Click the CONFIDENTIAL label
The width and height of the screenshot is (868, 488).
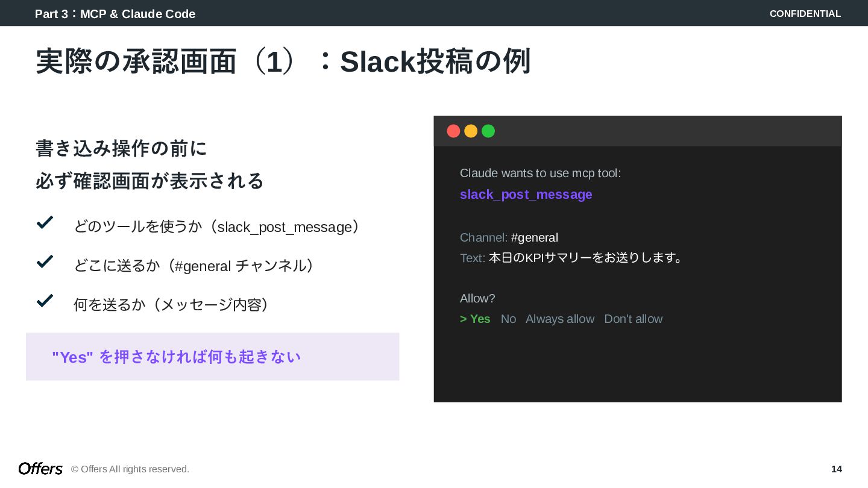[x=805, y=14]
